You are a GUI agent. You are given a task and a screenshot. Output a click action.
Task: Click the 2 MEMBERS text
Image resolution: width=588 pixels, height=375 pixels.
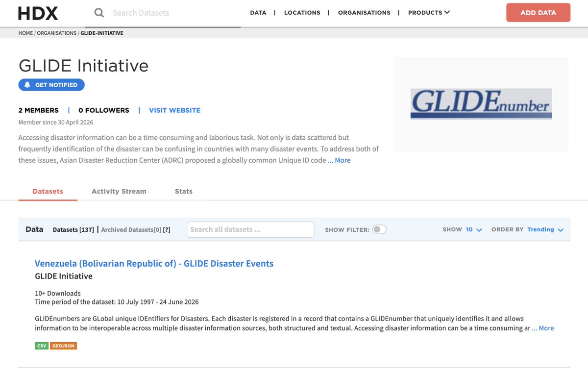coord(38,110)
